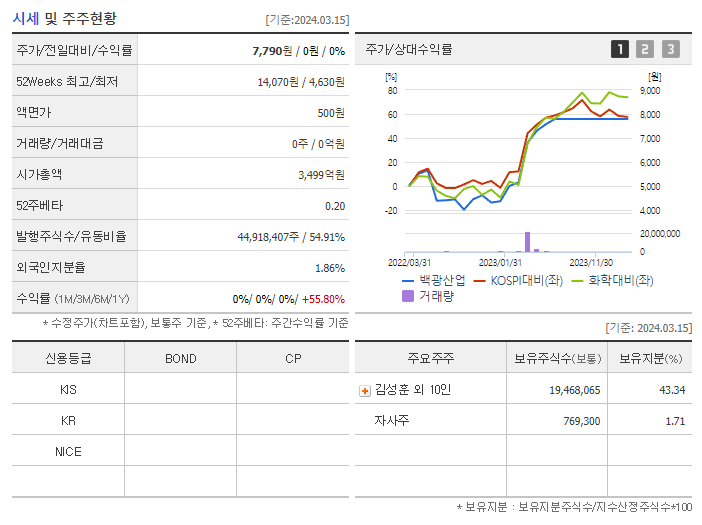Viewport: 702px width, 525px height.
Task: Click the 수익률 (1M/3M/6M/1Y) row label
Action: 73,299
